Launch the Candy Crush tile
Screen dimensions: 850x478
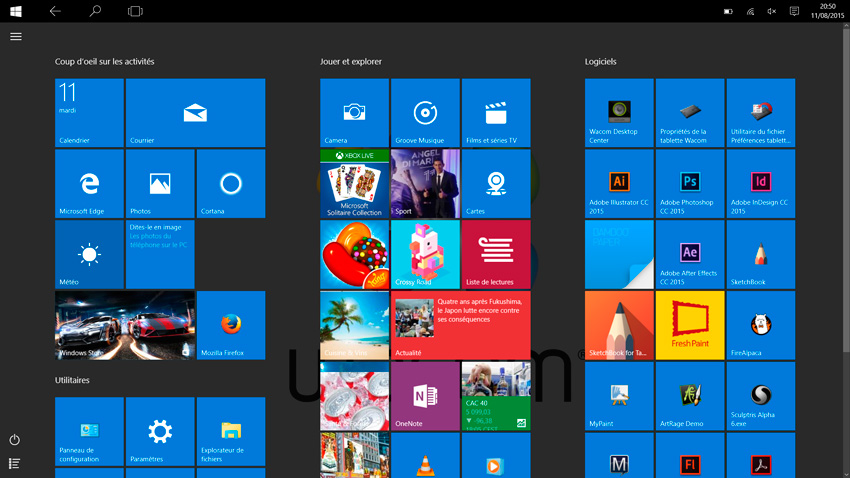pyautogui.click(x=355, y=255)
